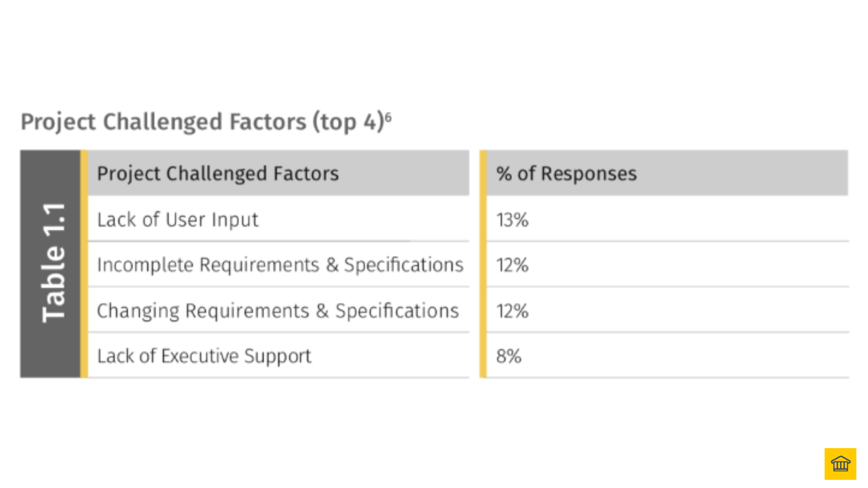Select the 'Lack of User Input' row text
Screen dimensions: 868x488
pyautogui.click(x=177, y=220)
